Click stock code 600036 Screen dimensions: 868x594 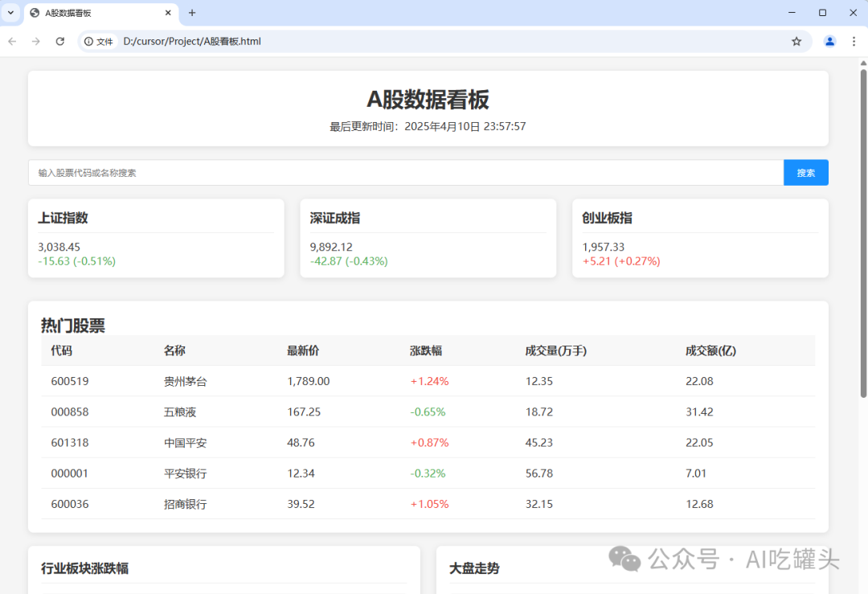(x=70, y=504)
